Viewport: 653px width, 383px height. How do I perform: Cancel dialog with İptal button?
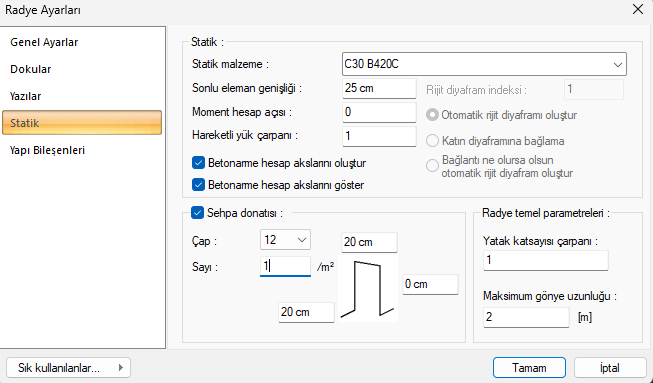click(610, 368)
